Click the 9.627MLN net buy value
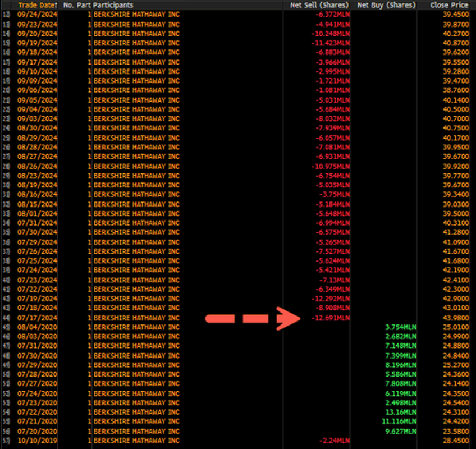The height and width of the screenshot is (449, 476). (x=401, y=432)
